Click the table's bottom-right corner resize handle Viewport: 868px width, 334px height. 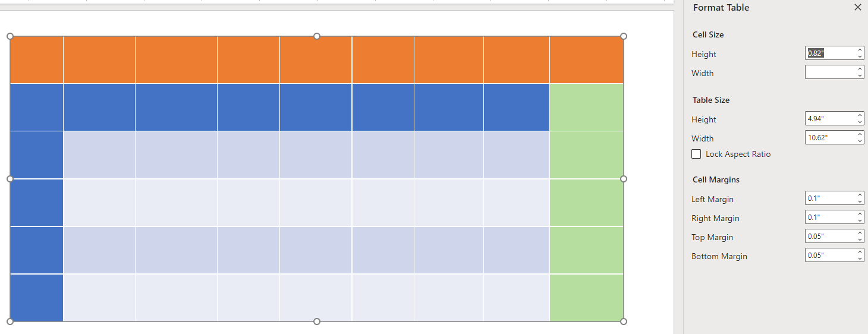click(x=624, y=322)
